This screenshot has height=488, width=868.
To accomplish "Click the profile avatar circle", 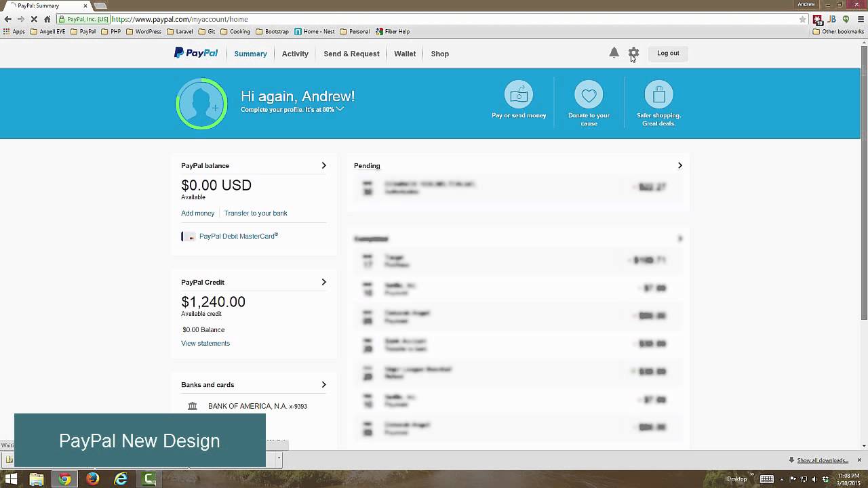I will click(201, 104).
